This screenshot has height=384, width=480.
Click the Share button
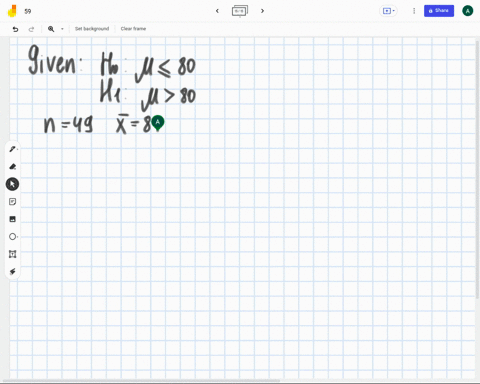439,11
